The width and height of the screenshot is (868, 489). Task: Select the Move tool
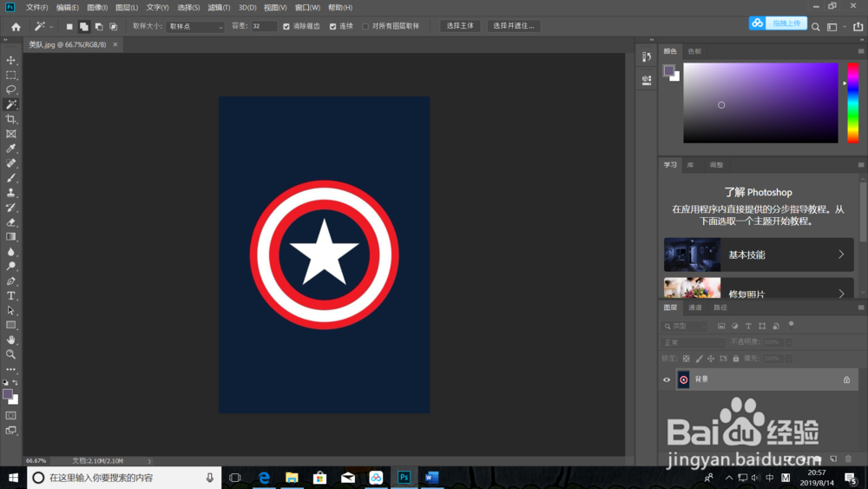click(x=10, y=60)
